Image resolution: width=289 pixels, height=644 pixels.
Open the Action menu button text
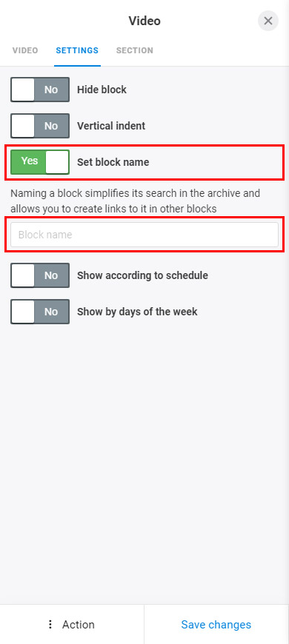point(78,624)
